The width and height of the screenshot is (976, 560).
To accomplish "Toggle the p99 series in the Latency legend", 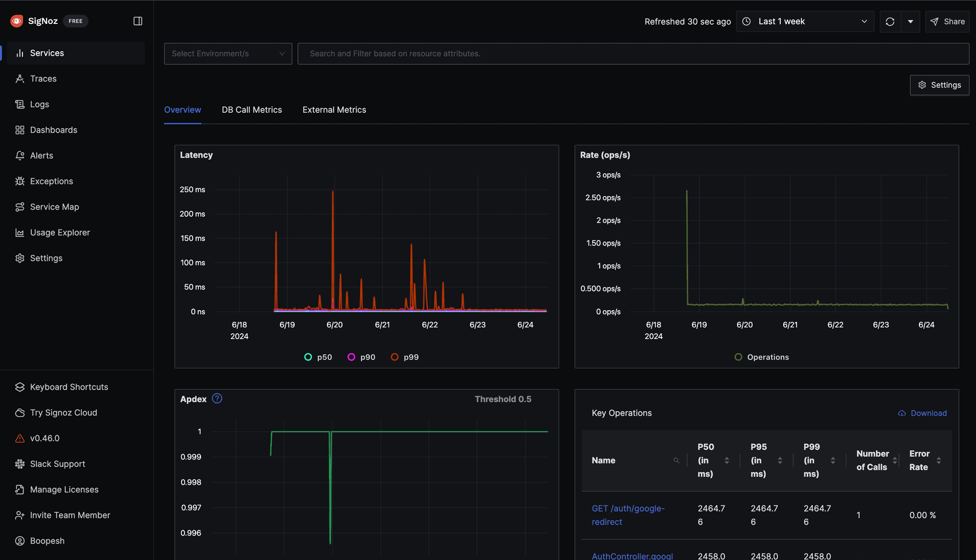I will pyautogui.click(x=405, y=357).
